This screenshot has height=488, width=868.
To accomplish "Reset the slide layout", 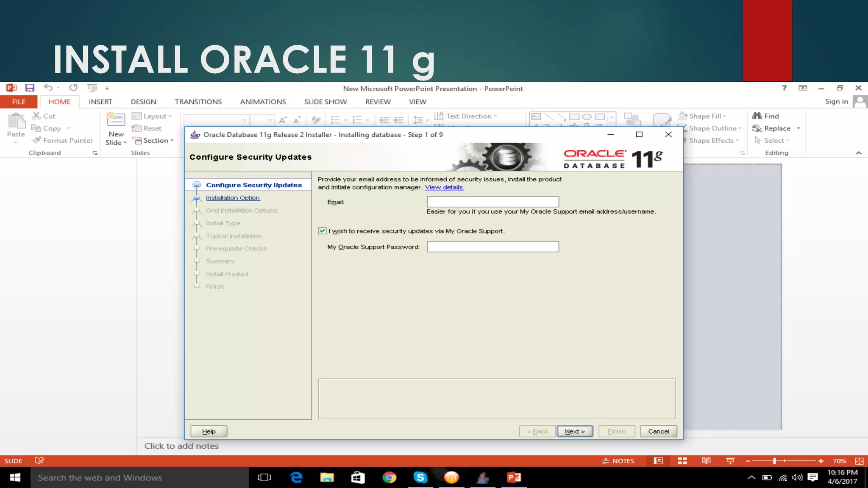I will coord(147,128).
